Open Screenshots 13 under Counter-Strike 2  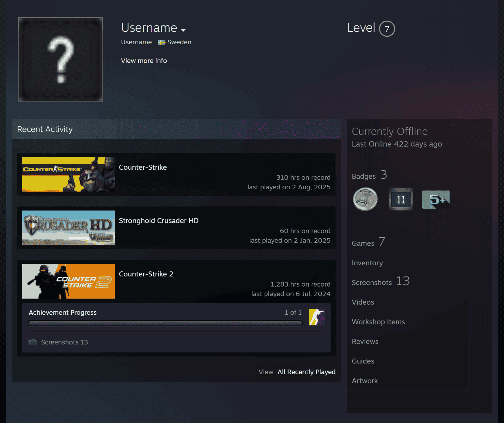tap(65, 342)
